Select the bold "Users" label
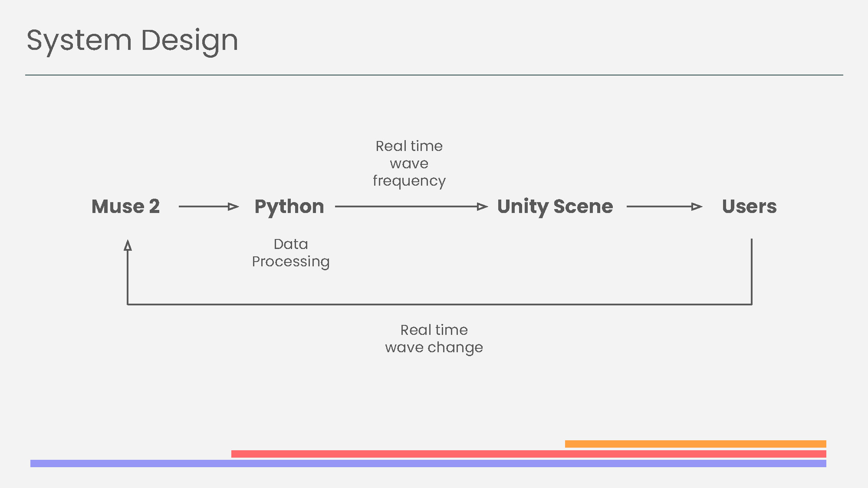 pyautogui.click(x=749, y=206)
